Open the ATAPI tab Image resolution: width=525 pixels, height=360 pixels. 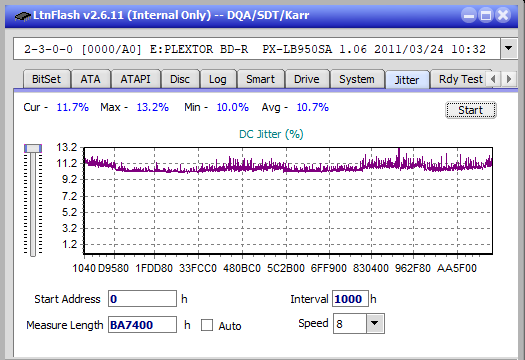coord(135,79)
